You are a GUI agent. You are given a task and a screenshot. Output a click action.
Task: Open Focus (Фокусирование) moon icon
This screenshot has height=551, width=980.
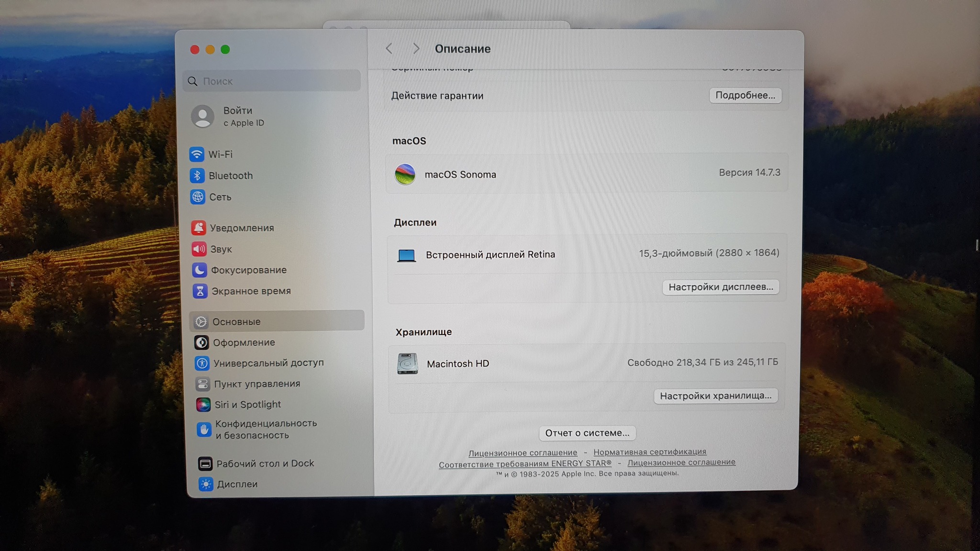(200, 270)
